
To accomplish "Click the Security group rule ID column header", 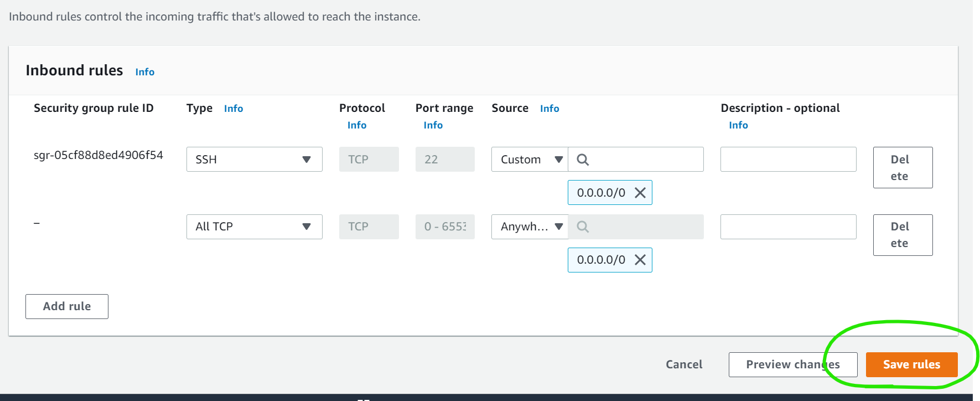I will [94, 108].
